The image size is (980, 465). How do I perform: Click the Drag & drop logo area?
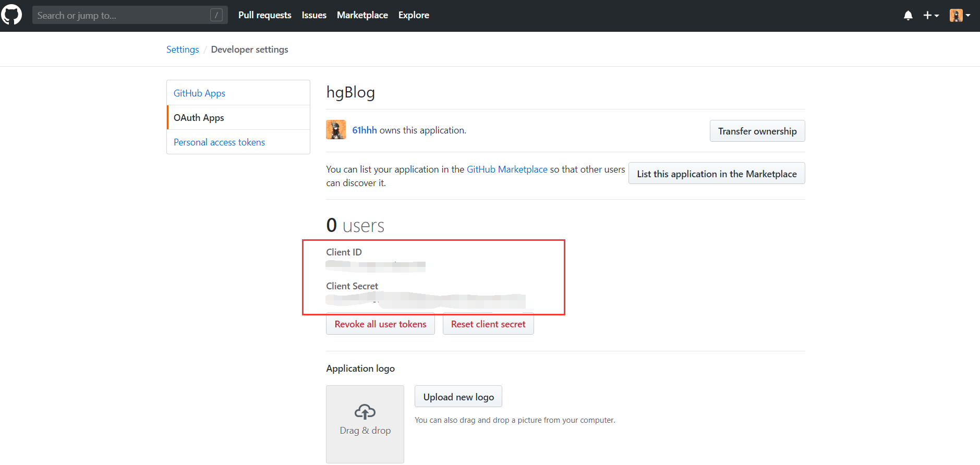click(365, 424)
